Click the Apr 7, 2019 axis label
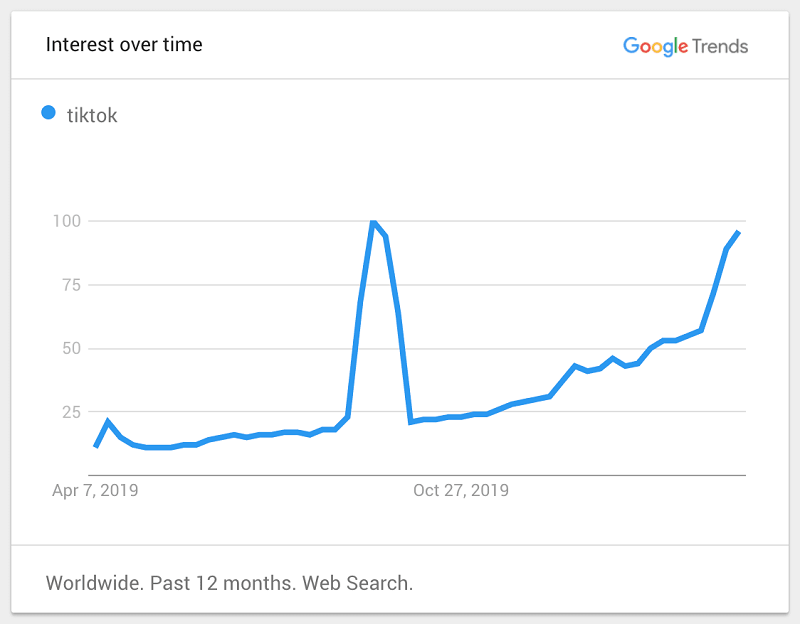The width and height of the screenshot is (800, 624). pyautogui.click(x=95, y=490)
